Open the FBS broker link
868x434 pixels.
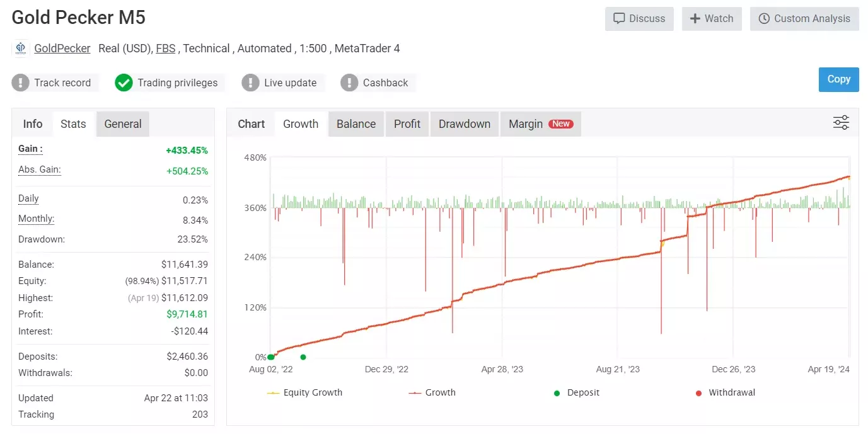(166, 49)
